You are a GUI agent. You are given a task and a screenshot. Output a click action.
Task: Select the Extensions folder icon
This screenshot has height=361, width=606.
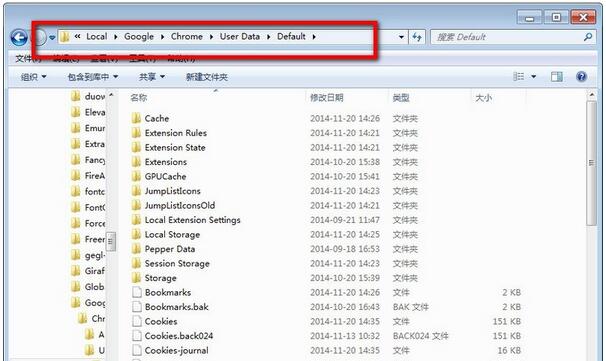point(136,162)
